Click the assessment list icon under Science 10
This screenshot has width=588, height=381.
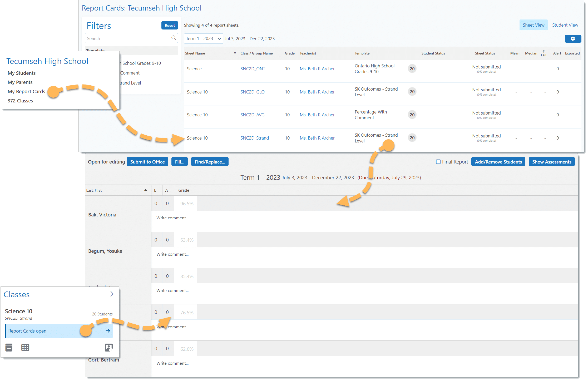[x=9, y=348]
